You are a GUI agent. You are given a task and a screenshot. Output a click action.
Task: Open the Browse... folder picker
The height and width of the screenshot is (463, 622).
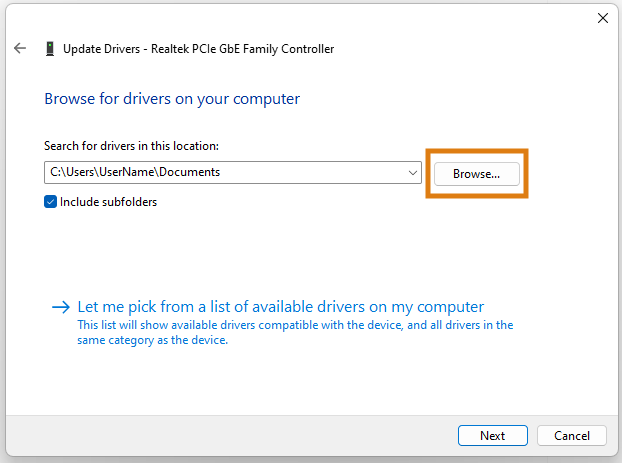tap(476, 174)
